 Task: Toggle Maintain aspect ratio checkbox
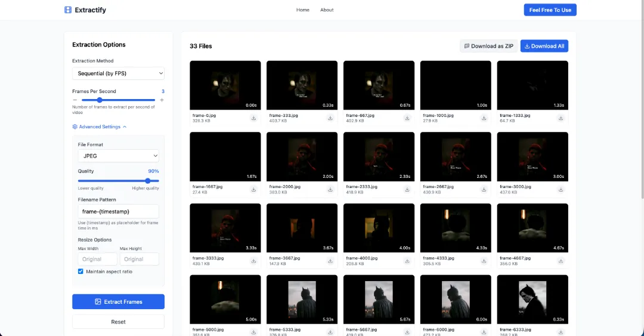80,272
